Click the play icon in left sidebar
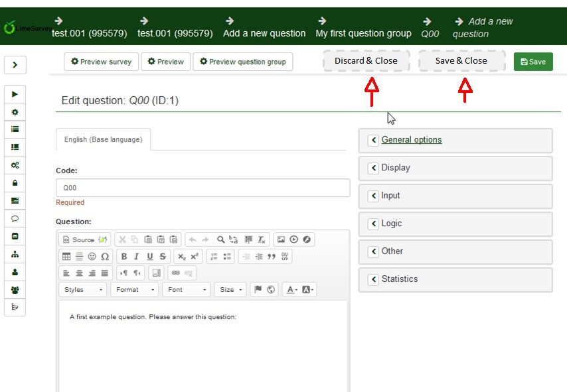The image size is (567, 392). [x=15, y=94]
